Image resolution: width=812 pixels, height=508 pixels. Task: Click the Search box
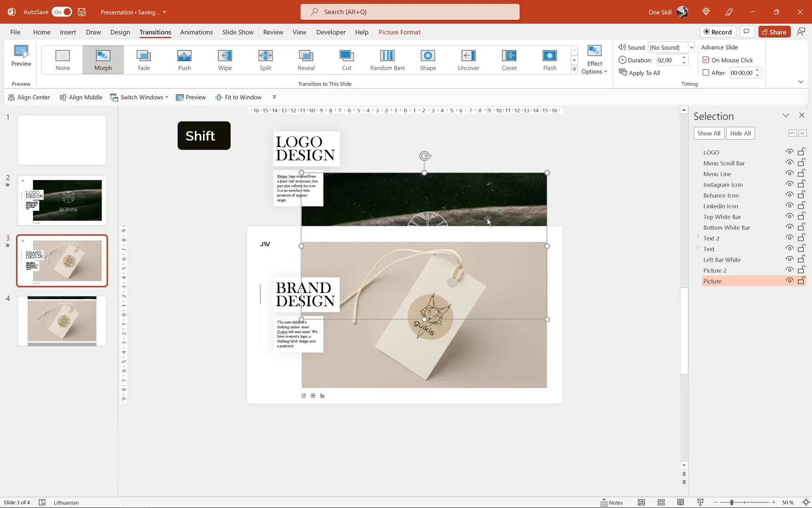pyautogui.click(x=410, y=12)
